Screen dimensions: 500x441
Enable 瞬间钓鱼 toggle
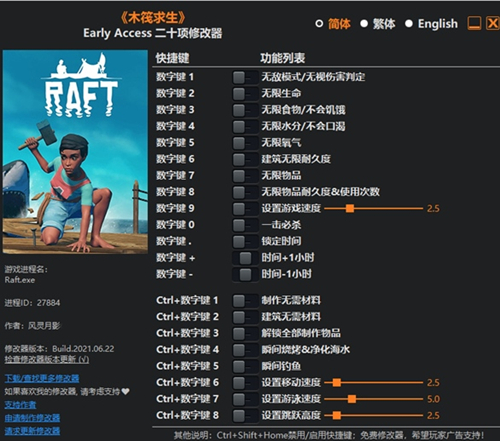(245, 366)
